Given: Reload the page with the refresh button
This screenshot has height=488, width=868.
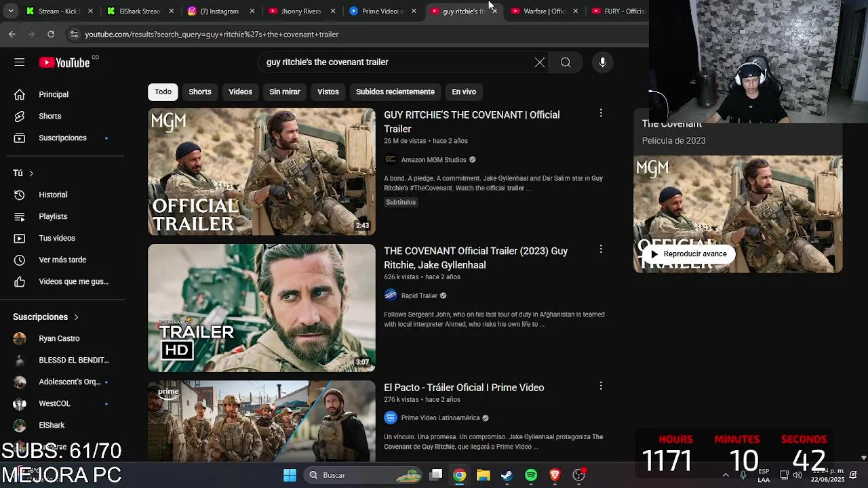Looking at the screenshot, I should click(x=51, y=34).
